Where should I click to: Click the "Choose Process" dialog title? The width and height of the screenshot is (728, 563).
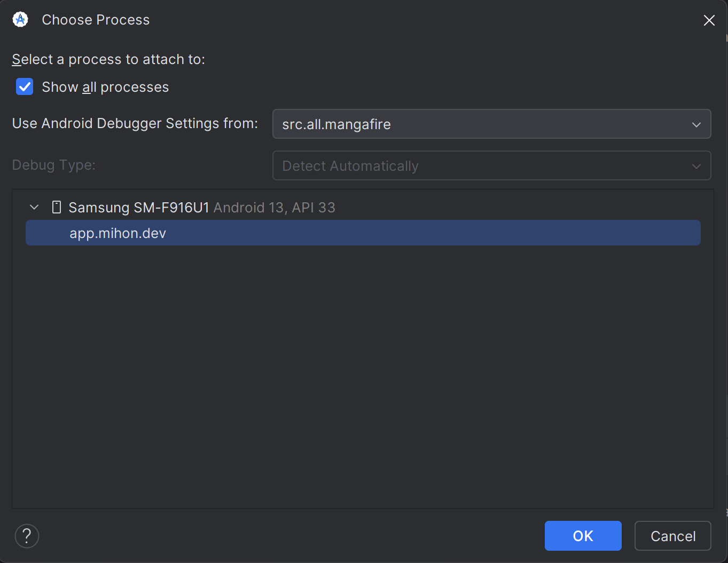96,20
